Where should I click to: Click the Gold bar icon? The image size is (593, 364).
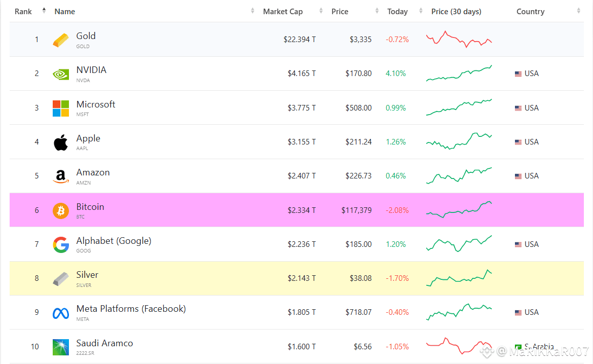[60, 40]
